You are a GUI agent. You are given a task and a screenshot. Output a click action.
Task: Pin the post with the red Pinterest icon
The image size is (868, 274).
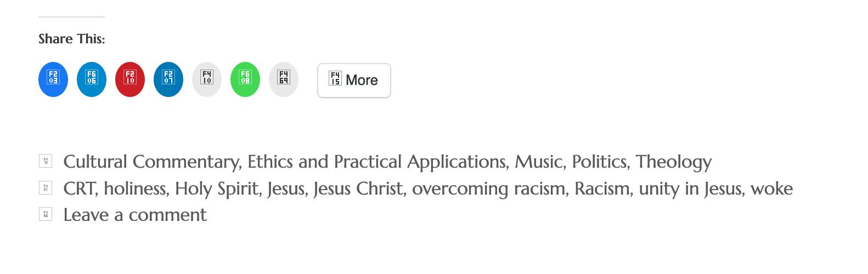tap(130, 79)
